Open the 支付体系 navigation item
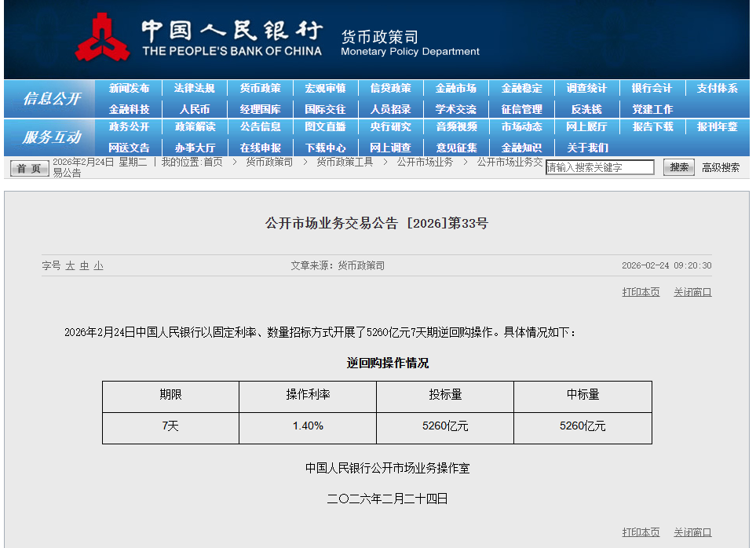 717,89
